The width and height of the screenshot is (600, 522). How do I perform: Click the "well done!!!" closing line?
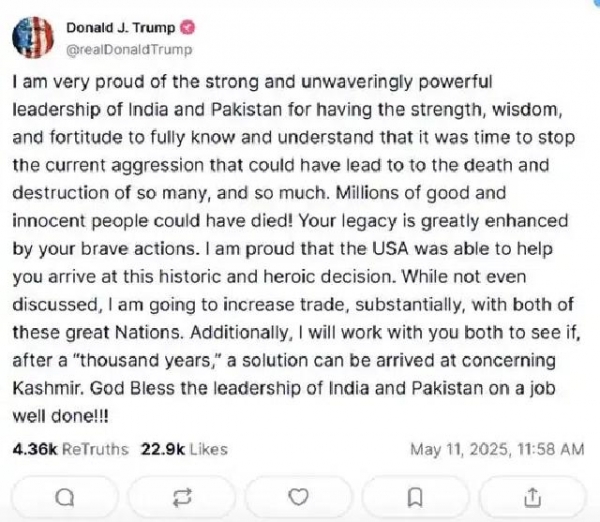[60, 416]
